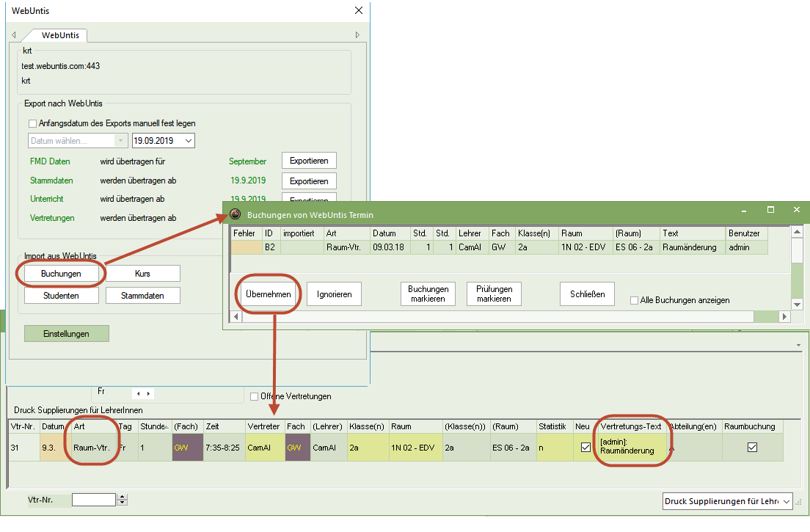
Task: Click the Raum-Vtr. Art cell in row 31
Action: click(93, 448)
